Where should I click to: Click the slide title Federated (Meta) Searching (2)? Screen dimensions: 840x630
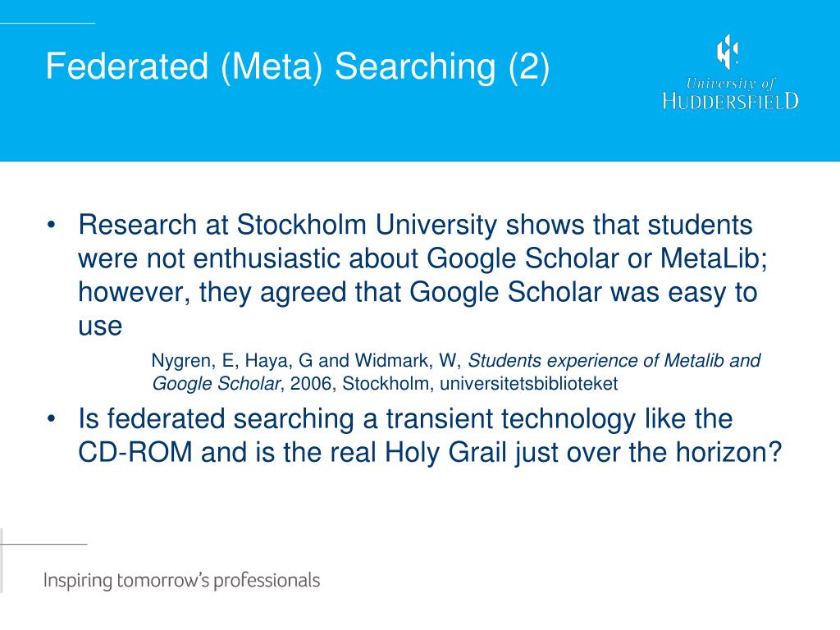[x=297, y=66]
